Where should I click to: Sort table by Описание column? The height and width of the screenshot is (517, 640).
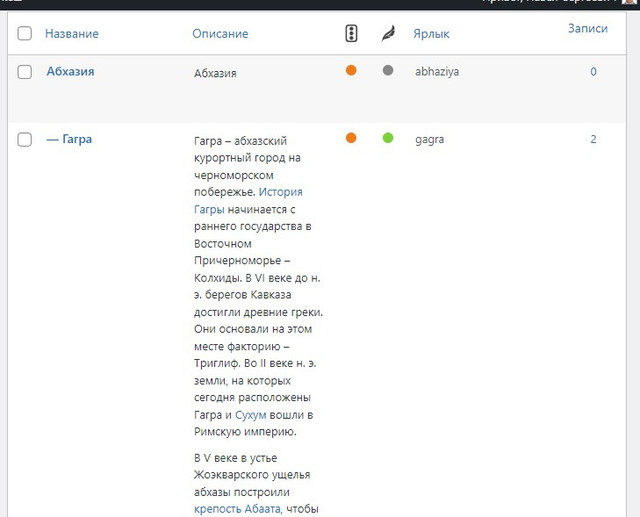[x=220, y=33]
